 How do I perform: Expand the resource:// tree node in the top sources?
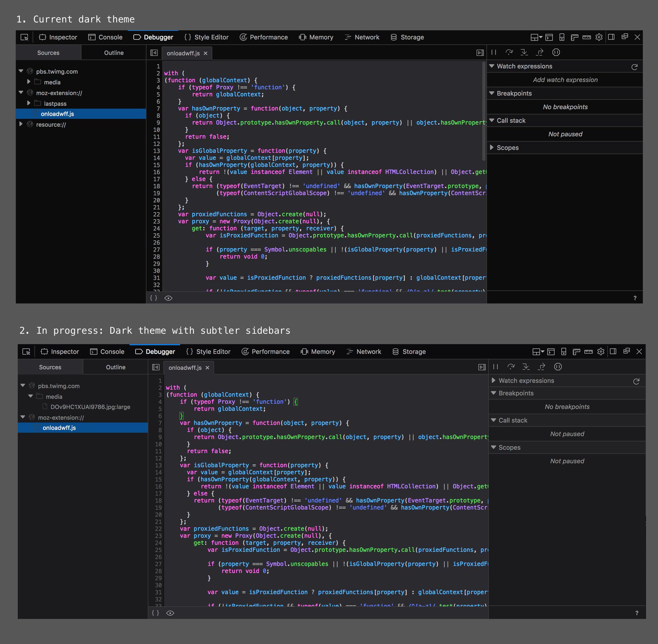coord(21,124)
